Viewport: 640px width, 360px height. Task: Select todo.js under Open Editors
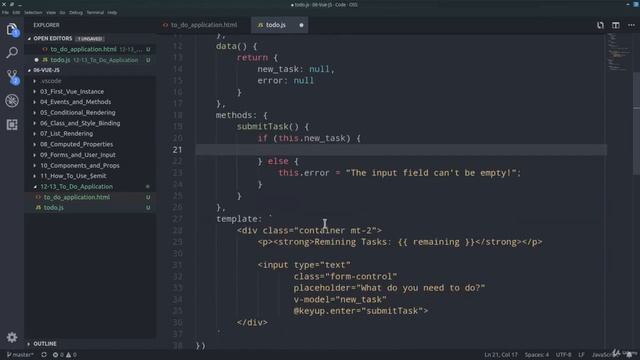click(60, 60)
